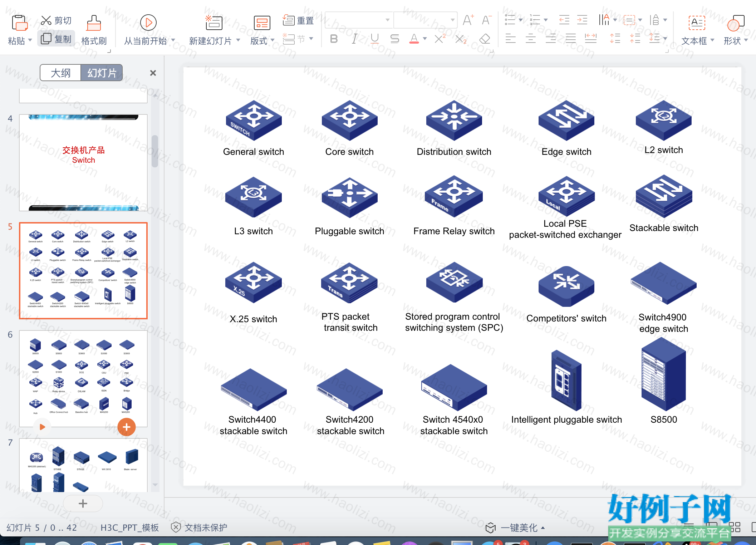
Task: Toggle Strikethrough formatting
Action: [394, 39]
